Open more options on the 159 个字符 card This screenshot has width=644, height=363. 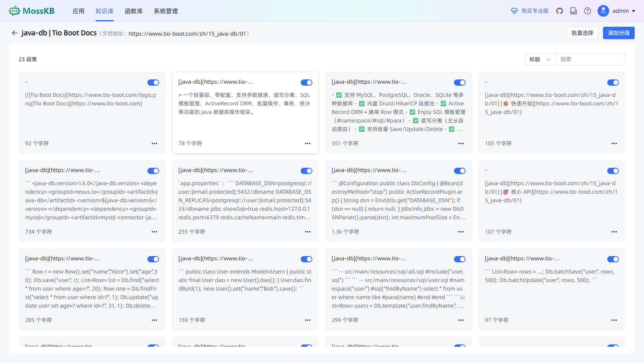(x=308, y=320)
